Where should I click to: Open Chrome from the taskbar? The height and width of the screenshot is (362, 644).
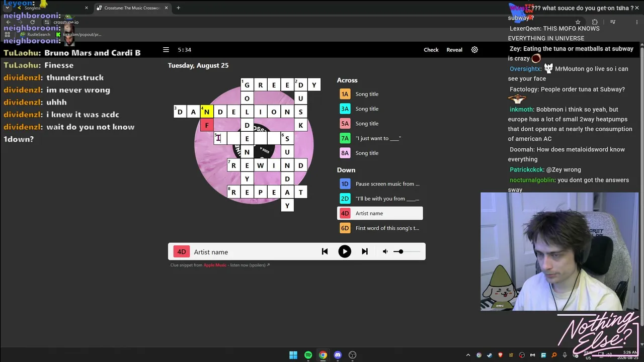(x=323, y=355)
